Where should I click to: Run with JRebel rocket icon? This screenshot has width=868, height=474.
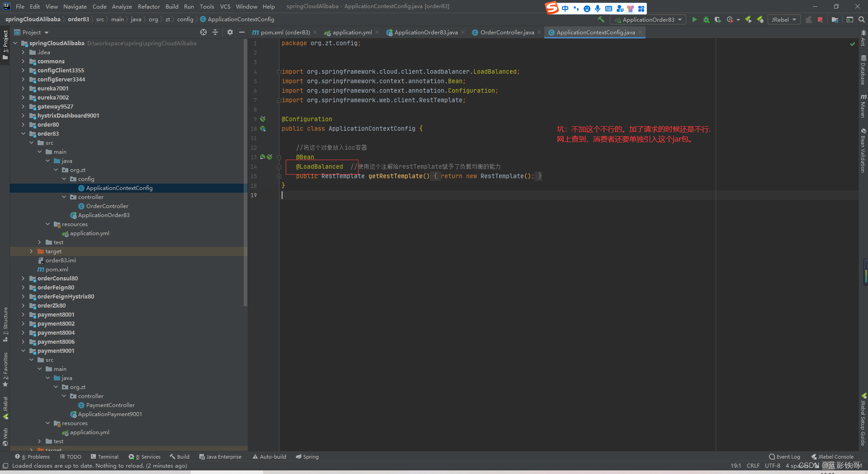[748, 19]
